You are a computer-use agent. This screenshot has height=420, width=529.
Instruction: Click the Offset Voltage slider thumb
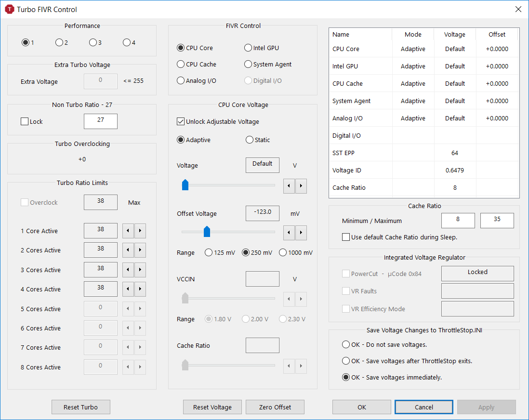coord(207,232)
